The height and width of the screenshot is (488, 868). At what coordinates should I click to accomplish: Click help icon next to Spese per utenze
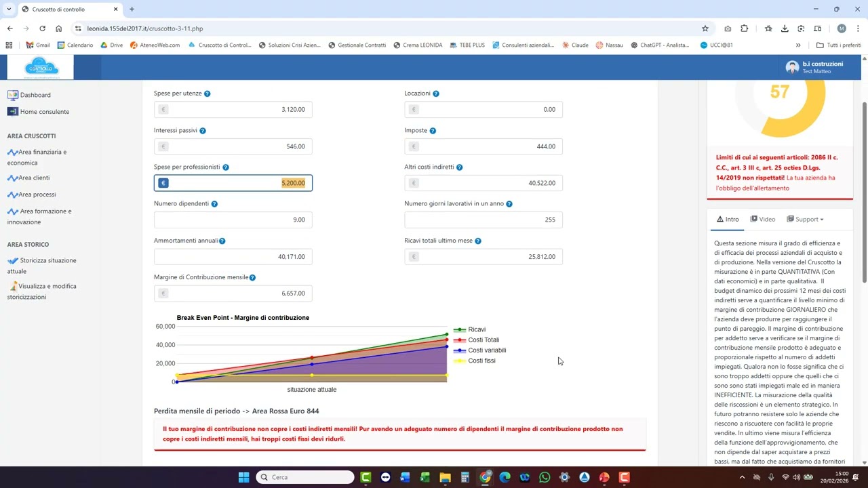tap(208, 94)
